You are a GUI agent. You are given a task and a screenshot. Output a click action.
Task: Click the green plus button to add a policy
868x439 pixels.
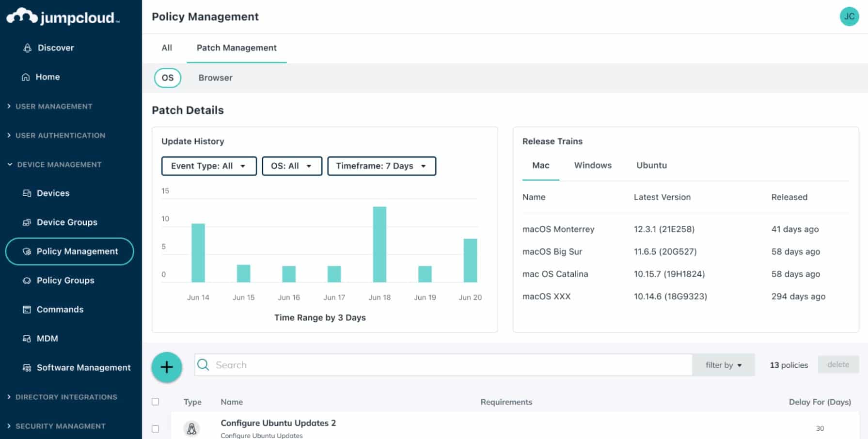pos(166,367)
